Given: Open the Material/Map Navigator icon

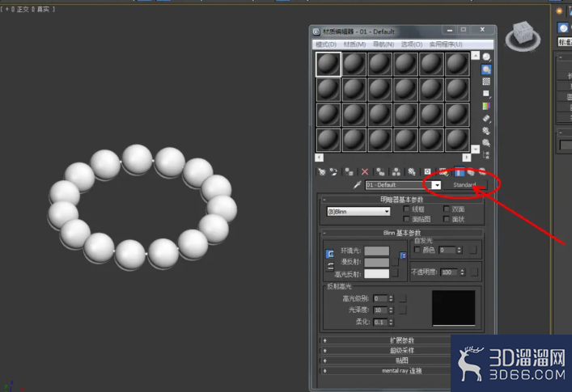Looking at the screenshot, I should (x=486, y=155).
